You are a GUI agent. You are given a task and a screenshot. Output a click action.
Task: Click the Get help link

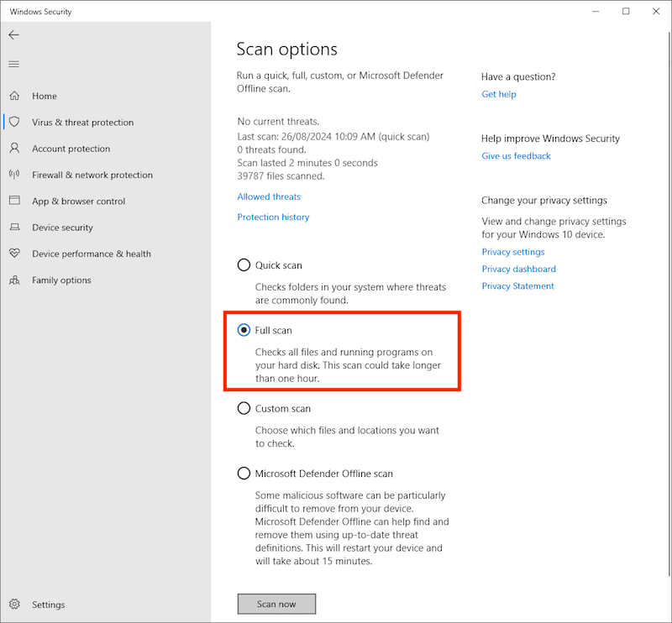coord(499,94)
